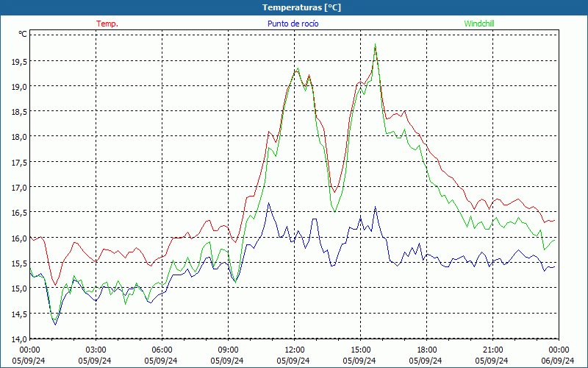This screenshot has width=588, height=368.
Task: Click the 03:00 time axis label
Action: click(96, 350)
